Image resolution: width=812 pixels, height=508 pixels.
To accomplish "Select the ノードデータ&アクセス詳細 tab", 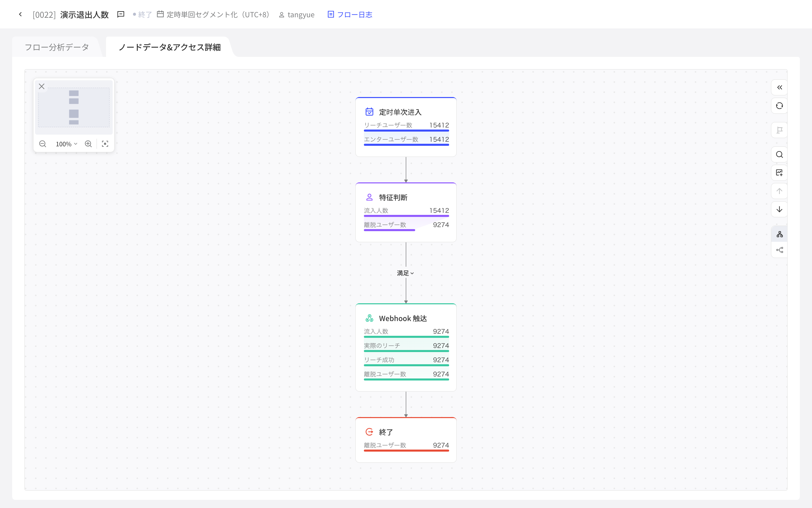I will tap(170, 47).
